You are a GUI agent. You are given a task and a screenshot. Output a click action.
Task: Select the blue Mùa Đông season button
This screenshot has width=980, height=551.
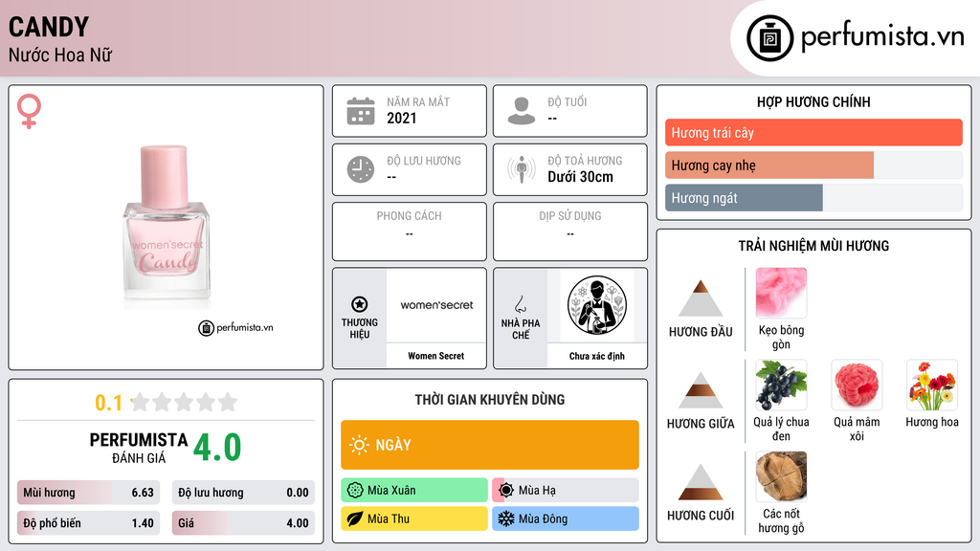click(566, 518)
